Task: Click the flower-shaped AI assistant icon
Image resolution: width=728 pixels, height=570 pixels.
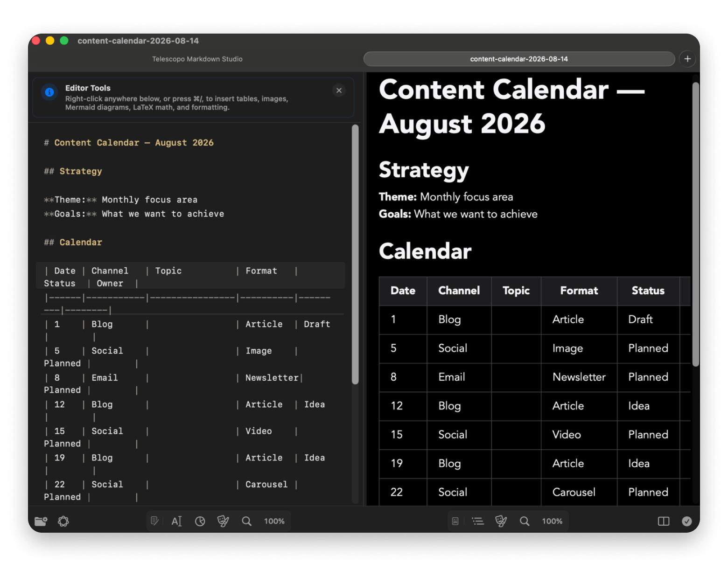Action: pos(63,521)
